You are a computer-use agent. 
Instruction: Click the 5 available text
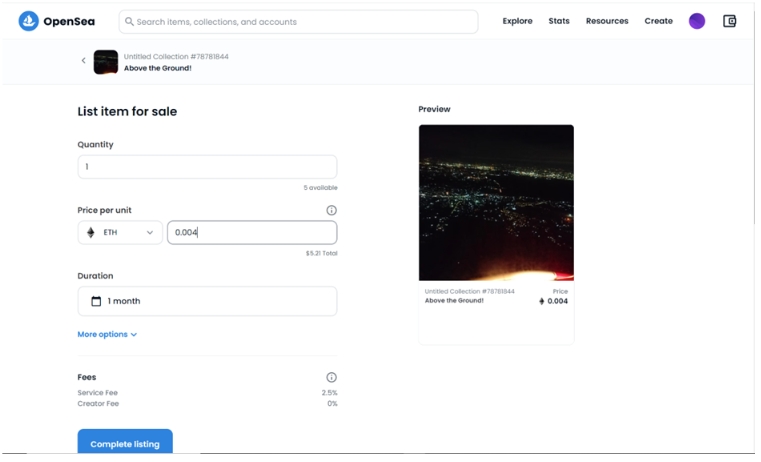320,188
